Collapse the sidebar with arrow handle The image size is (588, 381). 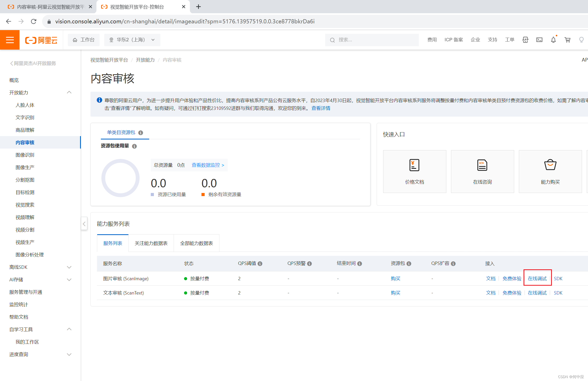point(84,224)
